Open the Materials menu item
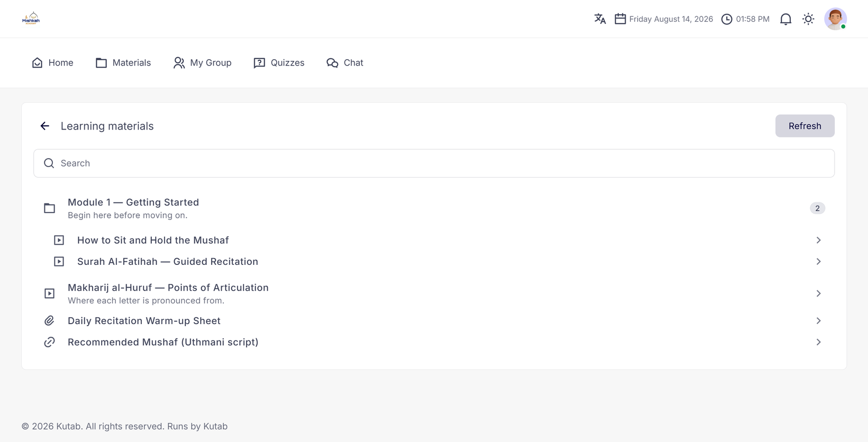The height and width of the screenshot is (442, 868). [x=123, y=62]
